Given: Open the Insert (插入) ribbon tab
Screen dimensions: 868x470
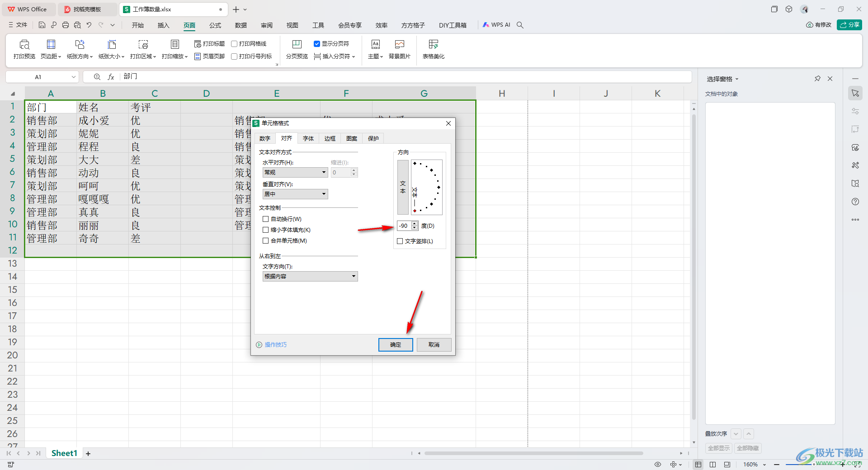Looking at the screenshot, I should point(163,25).
